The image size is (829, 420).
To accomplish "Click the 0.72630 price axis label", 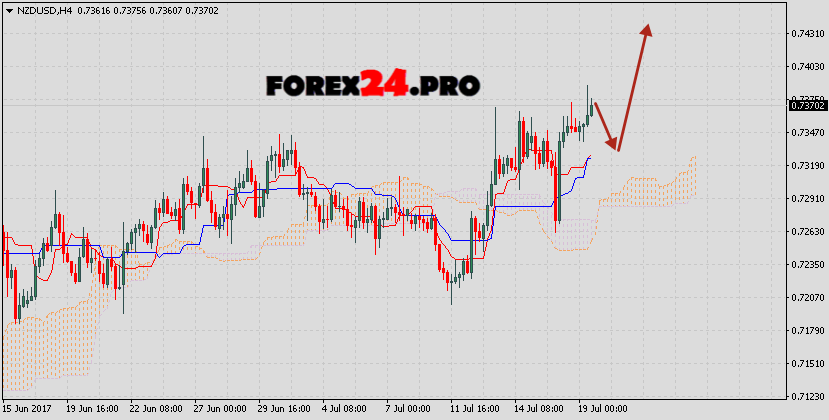I will tap(807, 231).
